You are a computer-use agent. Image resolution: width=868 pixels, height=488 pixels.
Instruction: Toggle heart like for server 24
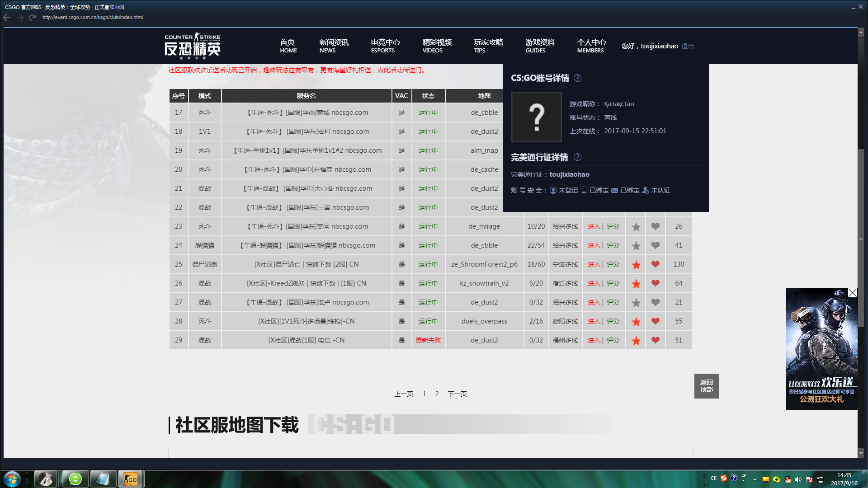(x=655, y=245)
